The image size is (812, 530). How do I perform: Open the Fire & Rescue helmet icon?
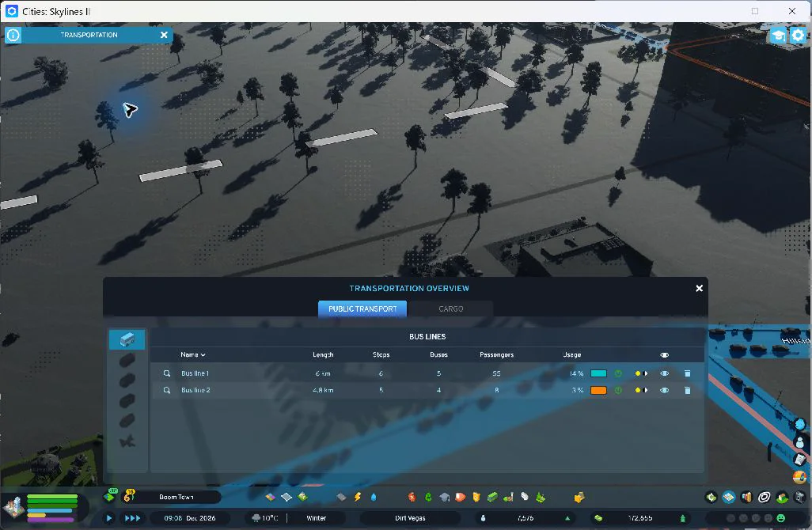point(461,497)
